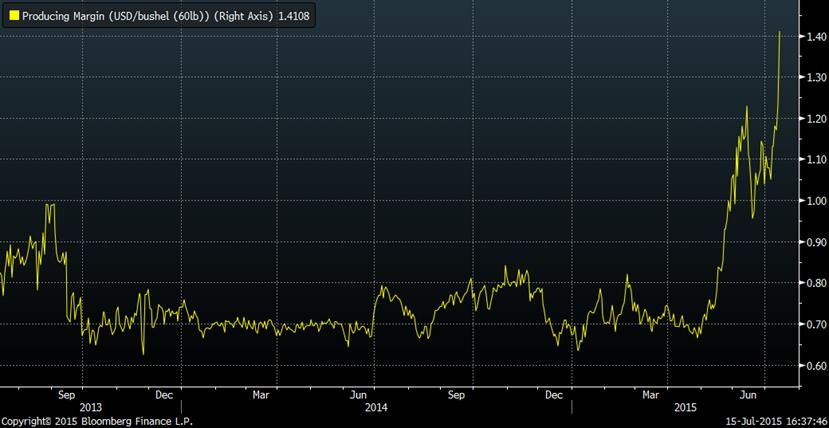
Task: Click the 1.4108 value in the legend
Action: tap(290, 17)
